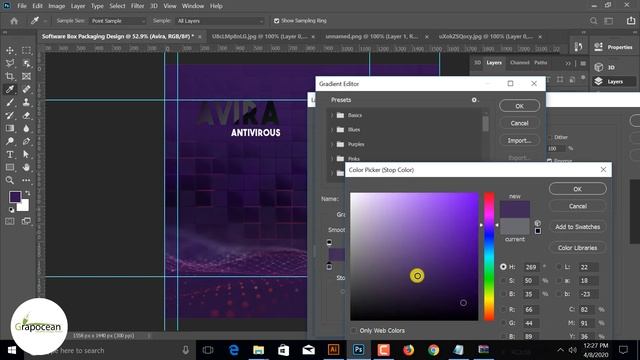Click the foreground color swatch in toolbox
The image size is (640, 360).
pyautogui.click(x=15, y=197)
